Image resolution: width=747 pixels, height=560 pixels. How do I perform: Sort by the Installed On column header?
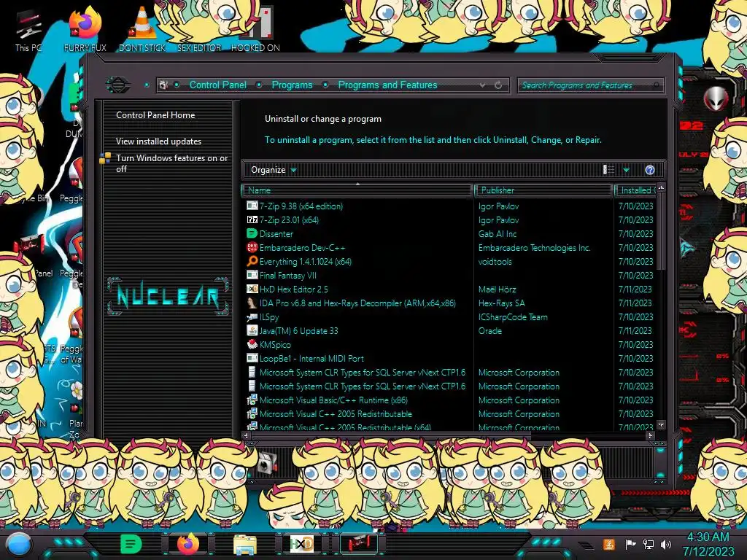point(636,190)
